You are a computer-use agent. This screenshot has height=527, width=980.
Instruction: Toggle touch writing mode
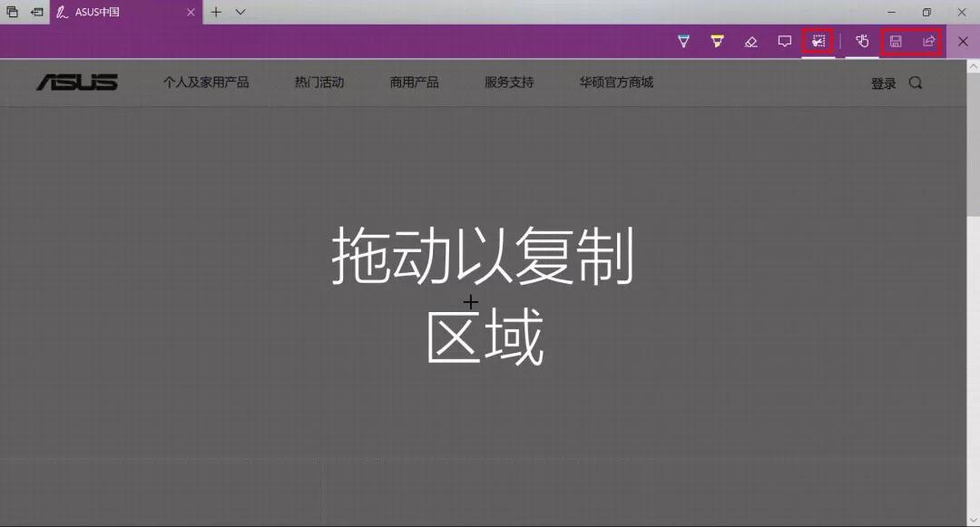(862, 41)
